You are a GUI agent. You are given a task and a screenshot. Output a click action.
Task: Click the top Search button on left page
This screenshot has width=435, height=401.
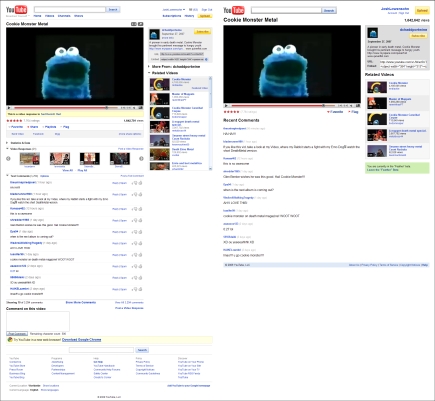coord(113,9)
